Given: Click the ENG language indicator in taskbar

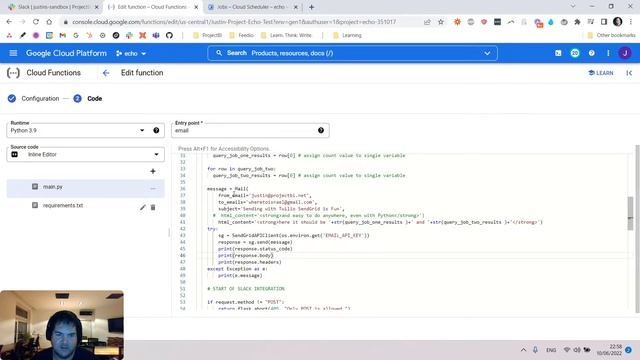Looking at the screenshot, I should coord(551,350).
